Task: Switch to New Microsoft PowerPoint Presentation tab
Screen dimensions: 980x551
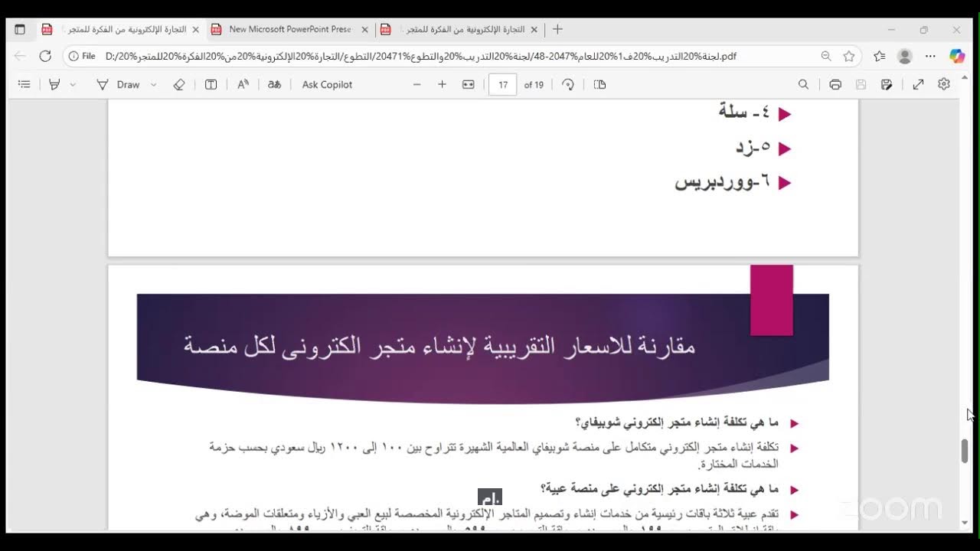Action: pyautogui.click(x=289, y=29)
